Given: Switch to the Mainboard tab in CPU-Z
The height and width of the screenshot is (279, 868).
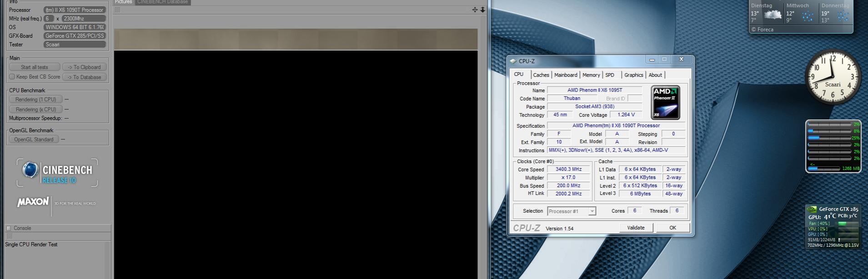Looking at the screenshot, I should [x=566, y=75].
